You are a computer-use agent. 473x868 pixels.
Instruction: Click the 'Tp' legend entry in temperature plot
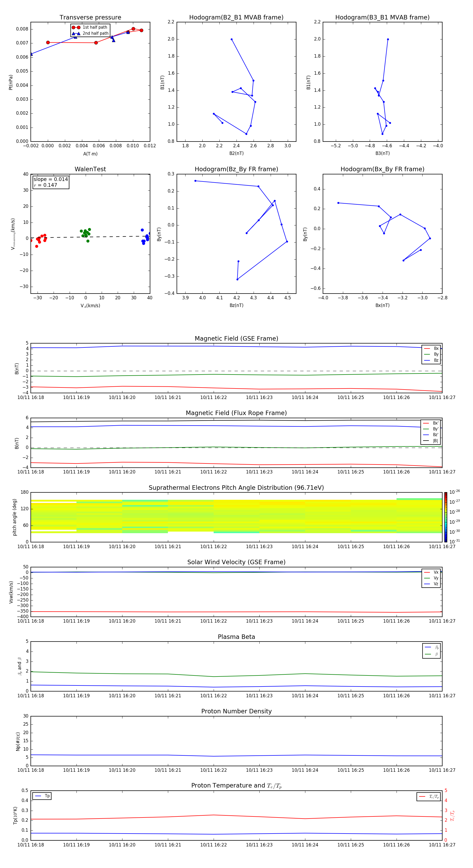42,796
